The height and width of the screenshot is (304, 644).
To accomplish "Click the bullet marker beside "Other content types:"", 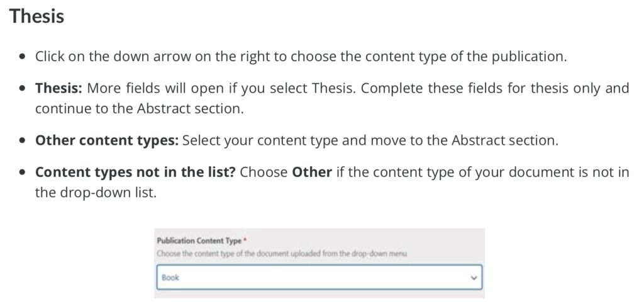I will pyautogui.click(x=23, y=140).
